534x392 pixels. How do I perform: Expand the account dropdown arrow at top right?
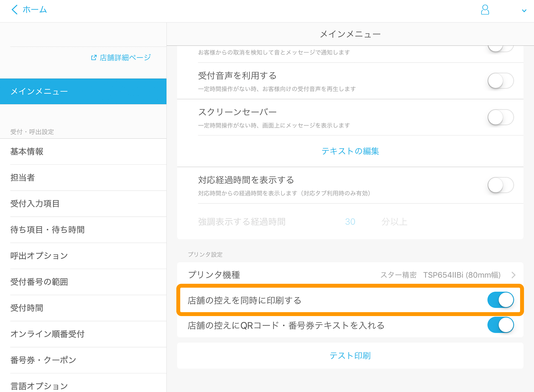click(524, 11)
